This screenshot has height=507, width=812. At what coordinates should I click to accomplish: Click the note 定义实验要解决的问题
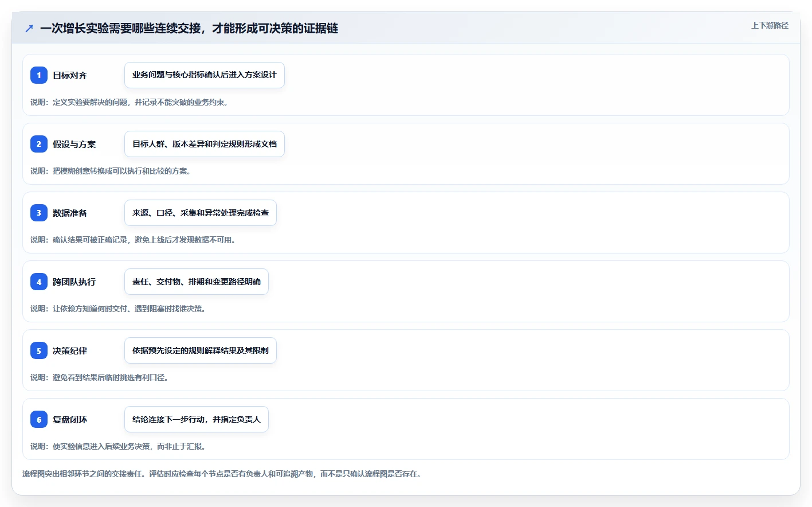[90, 102]
